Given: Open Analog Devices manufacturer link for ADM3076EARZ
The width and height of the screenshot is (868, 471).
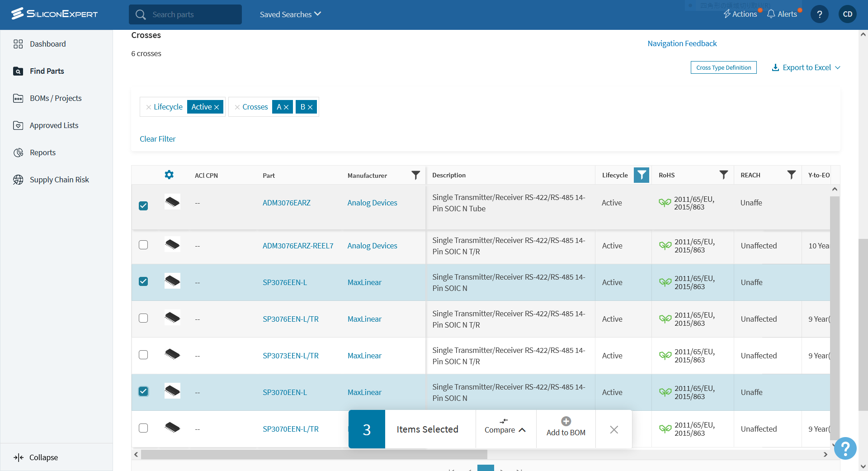Looking at the screenshot, I should click(x=372, y=203).
